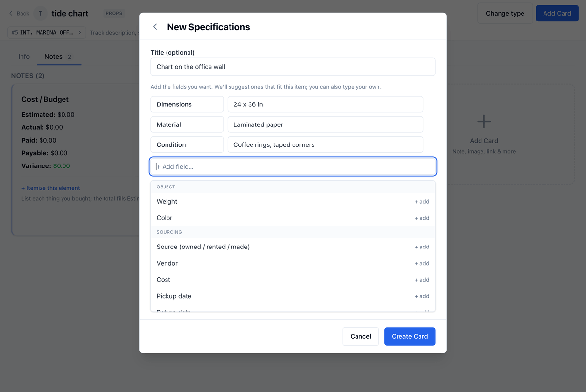
Task: Click the large plus Add Card icon
Action: [484, 121]
